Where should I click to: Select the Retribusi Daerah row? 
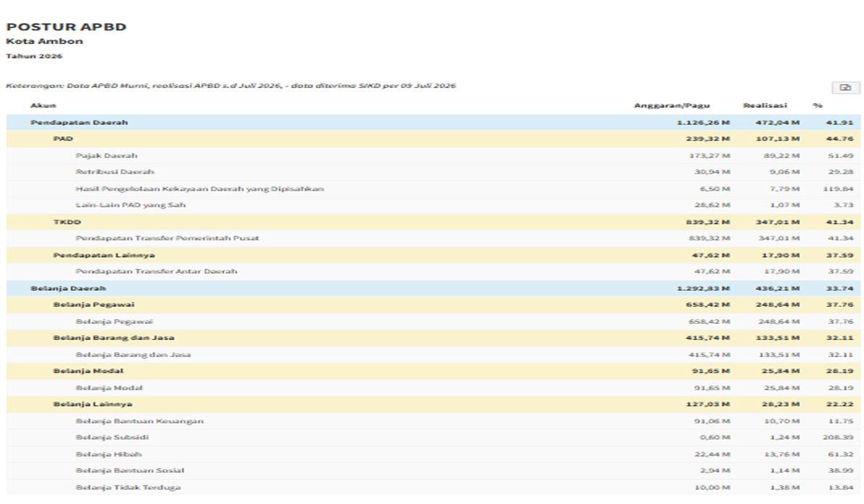433,172
